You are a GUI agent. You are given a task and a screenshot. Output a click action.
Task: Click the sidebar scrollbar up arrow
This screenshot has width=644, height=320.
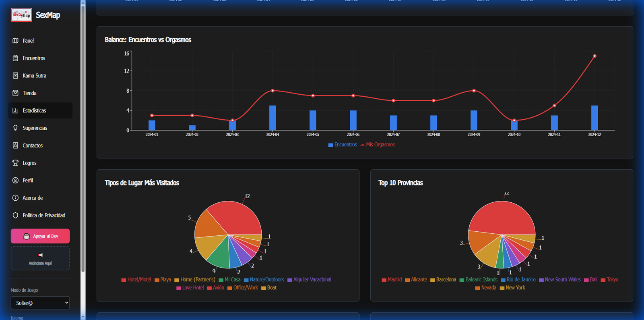click(x=83, y=3)
